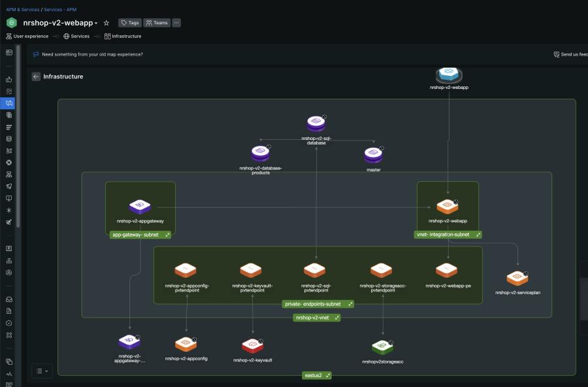
Task: Select the nrshop-v2-serviceplan node icon
Action: (517, 278)
